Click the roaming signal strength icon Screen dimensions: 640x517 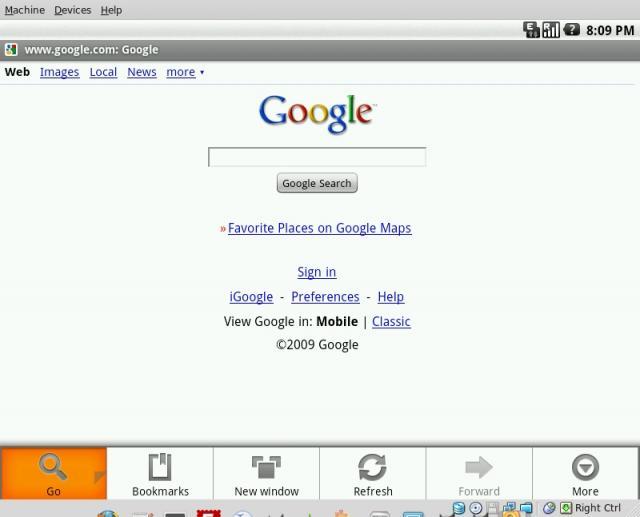(x=551, y=30)
